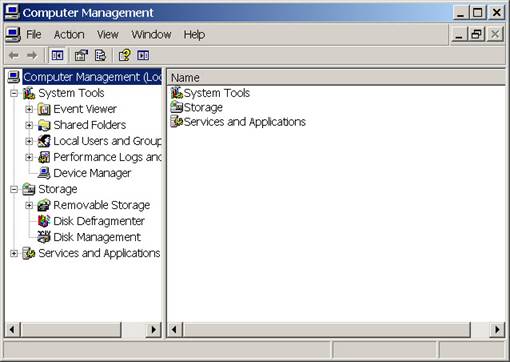510x362 pixels.
Task: Click right arrow of left pane scrollbar
Action: click(154, 330)
